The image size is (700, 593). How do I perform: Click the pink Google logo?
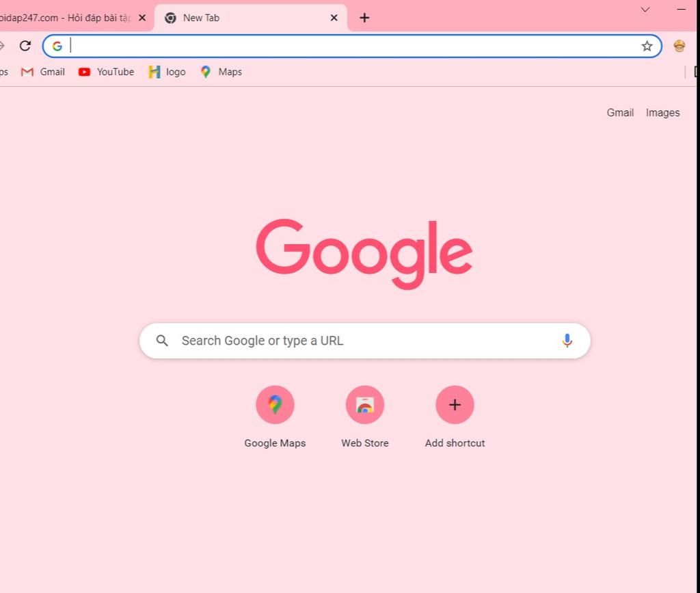point(364,254)
